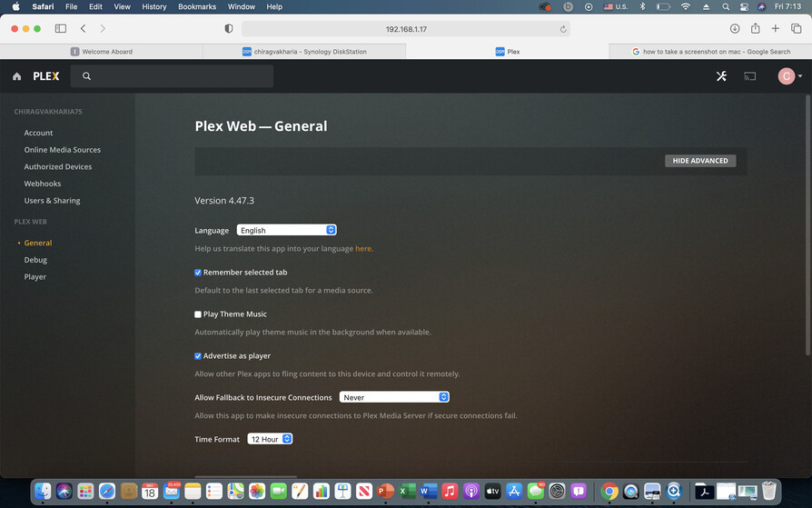Open Users & Sharing settings
Screen dimensions: 812x508
[52, 201]
